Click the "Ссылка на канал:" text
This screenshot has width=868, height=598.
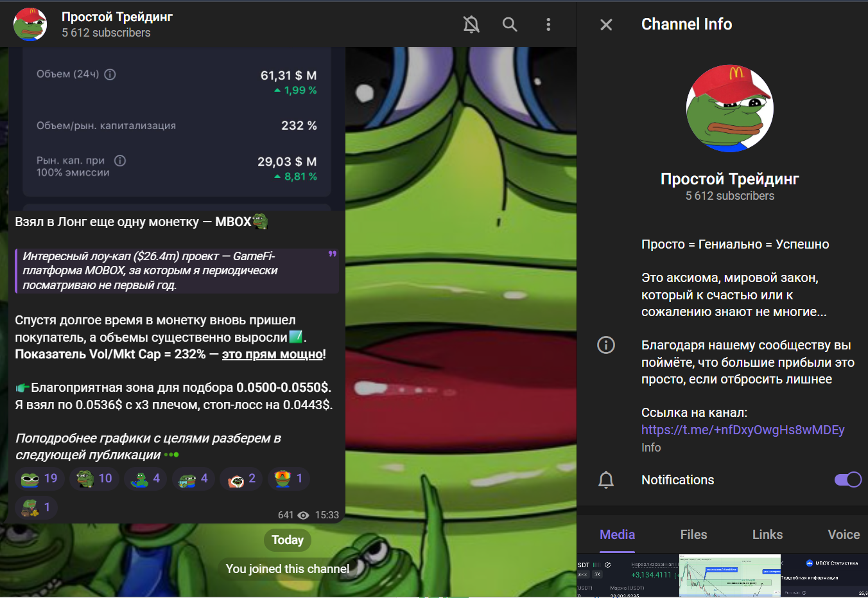click(694, 412)
